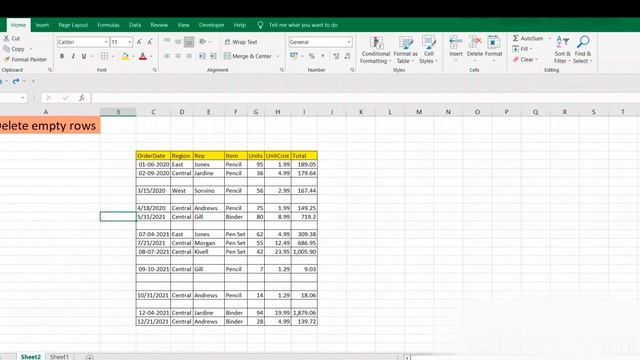
Task: Open the Developer tab
Action: click(211, 25)
